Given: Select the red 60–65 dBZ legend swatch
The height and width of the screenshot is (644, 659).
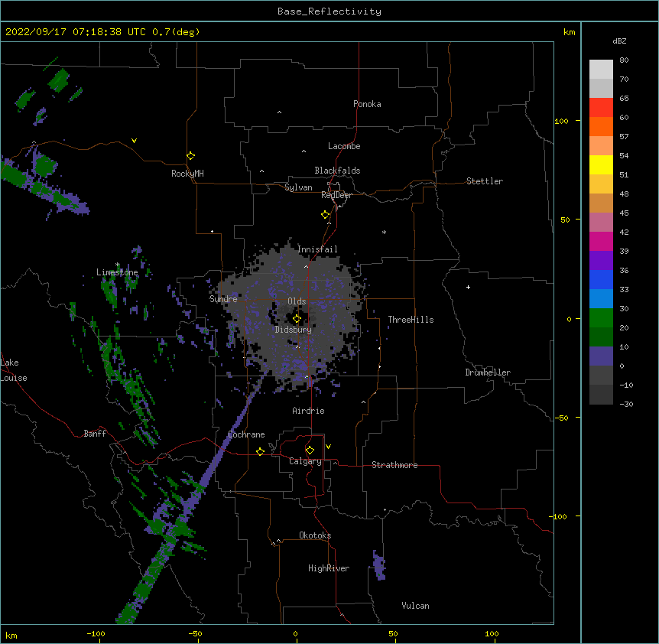Looking at the screenshot, I should coord(601,108).
